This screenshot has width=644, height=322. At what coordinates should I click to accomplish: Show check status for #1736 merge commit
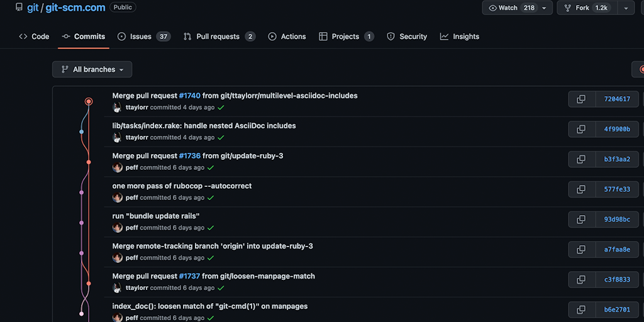pos(211,167)
